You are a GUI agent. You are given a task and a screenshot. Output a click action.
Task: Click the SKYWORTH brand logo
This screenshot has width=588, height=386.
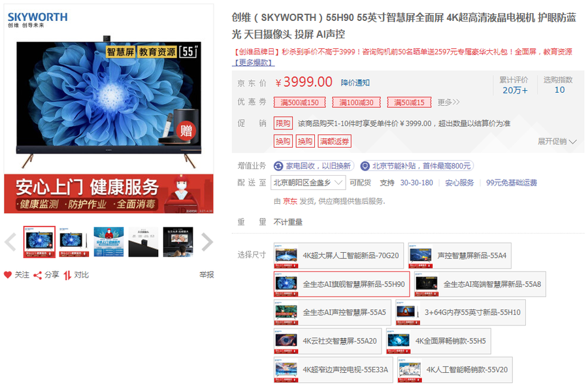[37, 20]
